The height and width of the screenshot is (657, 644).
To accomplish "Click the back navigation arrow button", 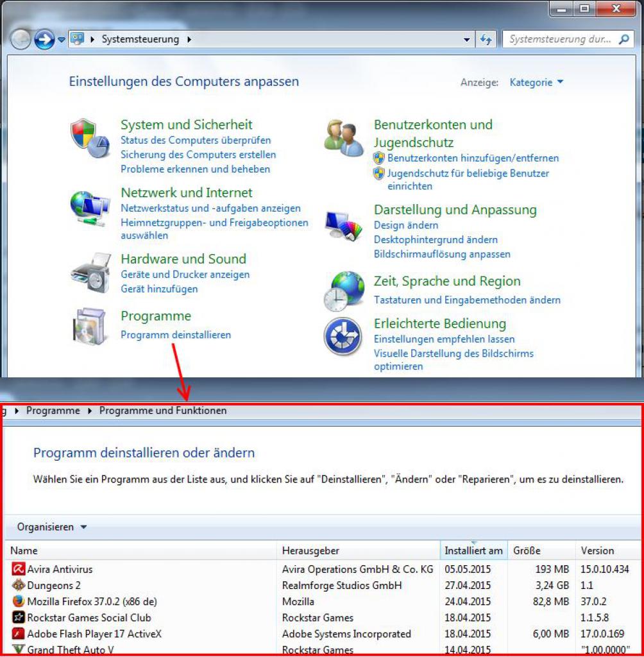I will click(20, 39).
